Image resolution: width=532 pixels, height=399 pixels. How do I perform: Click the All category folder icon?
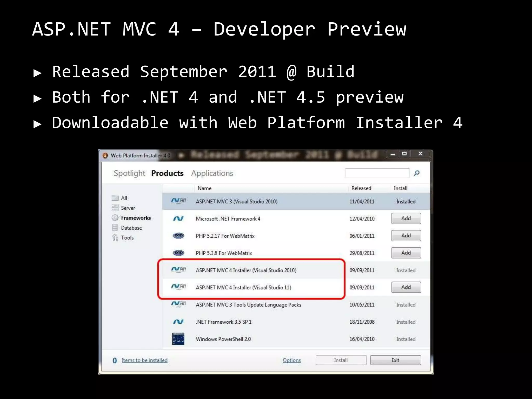coord(115,198)
